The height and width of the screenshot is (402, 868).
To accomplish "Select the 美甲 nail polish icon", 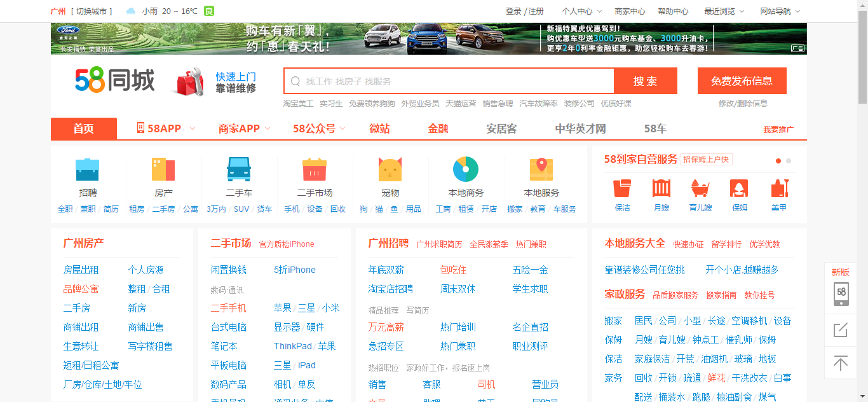I will tap(780, 188).
